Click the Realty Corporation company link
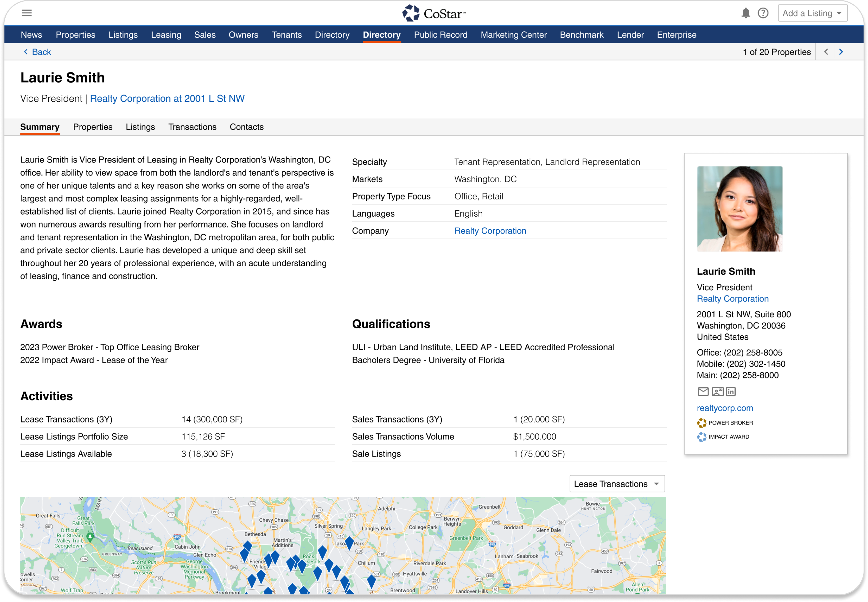 click(x=490, y=231)
